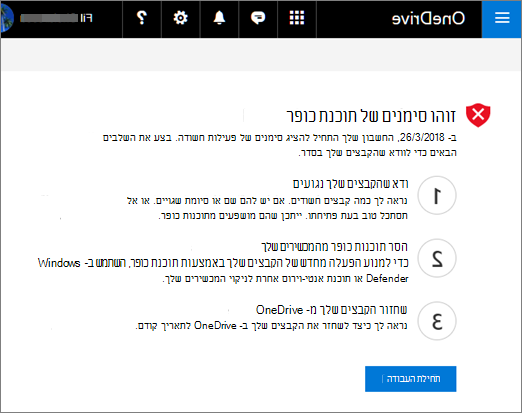Click the date text 26/3/2018
Viewport: 522px width, 413px height.
(422, 137)
